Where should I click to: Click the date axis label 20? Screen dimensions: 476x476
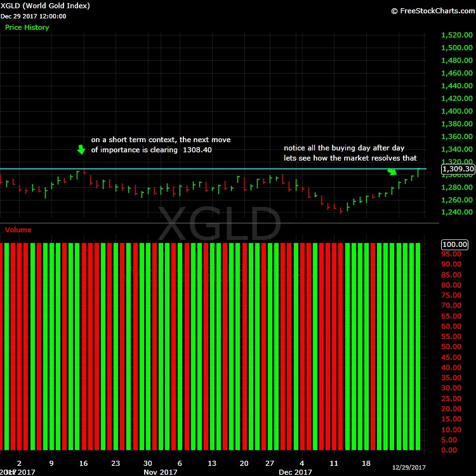pyautogui.click(x=244, y=463)
